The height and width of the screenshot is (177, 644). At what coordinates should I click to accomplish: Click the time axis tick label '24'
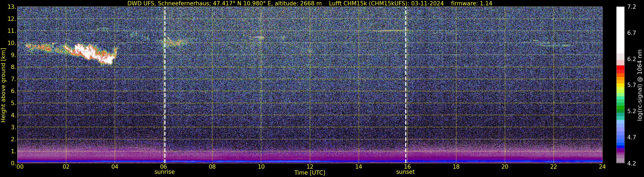tap(602, 167)
